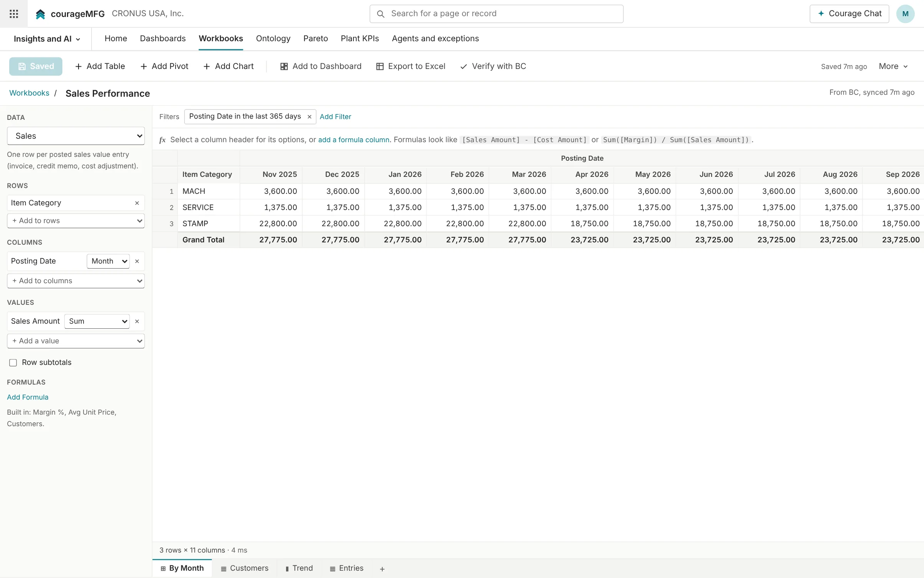Open the Add a value dropdown

[76, 341]
